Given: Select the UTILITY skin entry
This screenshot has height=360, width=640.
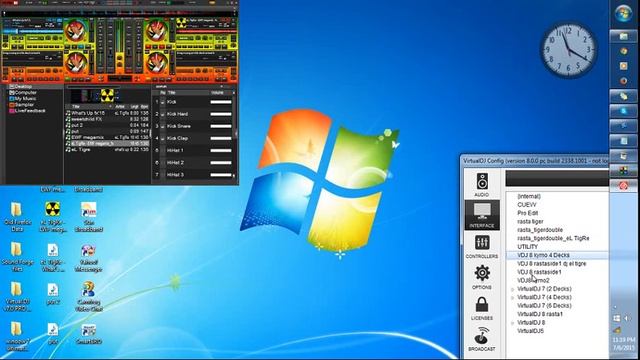Looking at the screenshot, I should [527, 247].
